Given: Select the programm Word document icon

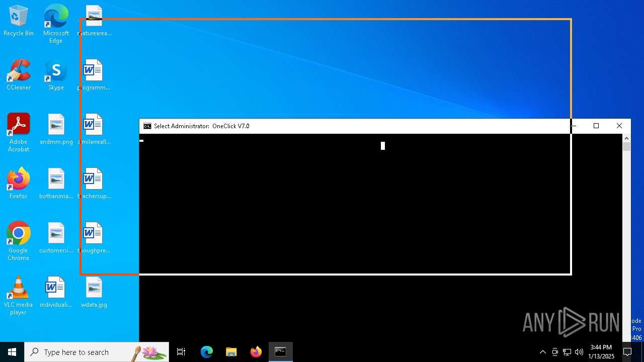Looking at the screenshot, I should [94, 75].
